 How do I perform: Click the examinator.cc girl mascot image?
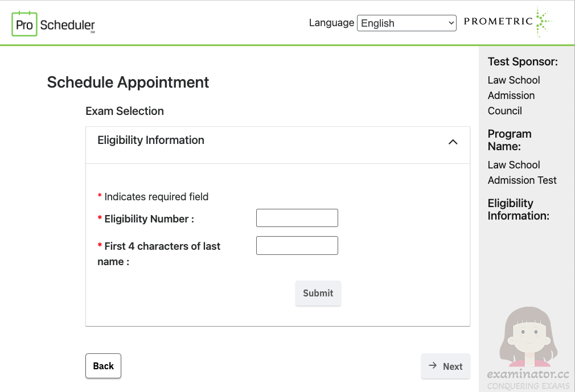tap(528, 337)
